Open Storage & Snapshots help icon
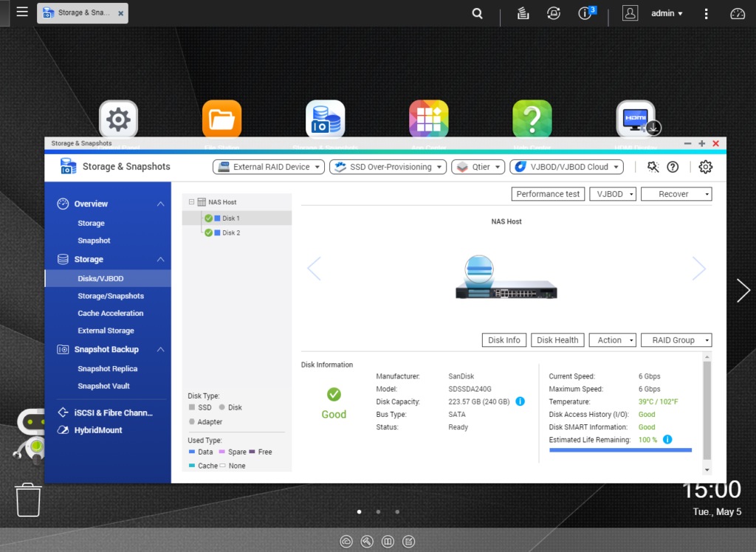The image size is (756, 552). 673,167
